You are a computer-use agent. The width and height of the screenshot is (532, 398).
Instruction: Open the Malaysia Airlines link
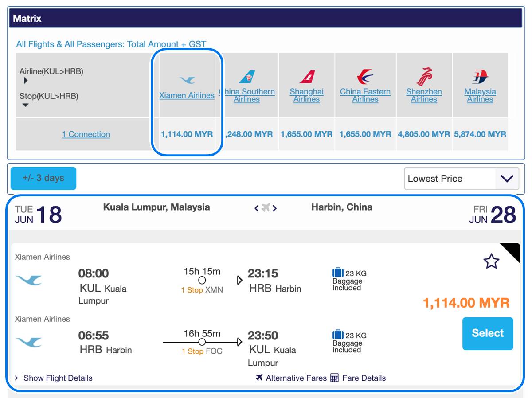480,95
